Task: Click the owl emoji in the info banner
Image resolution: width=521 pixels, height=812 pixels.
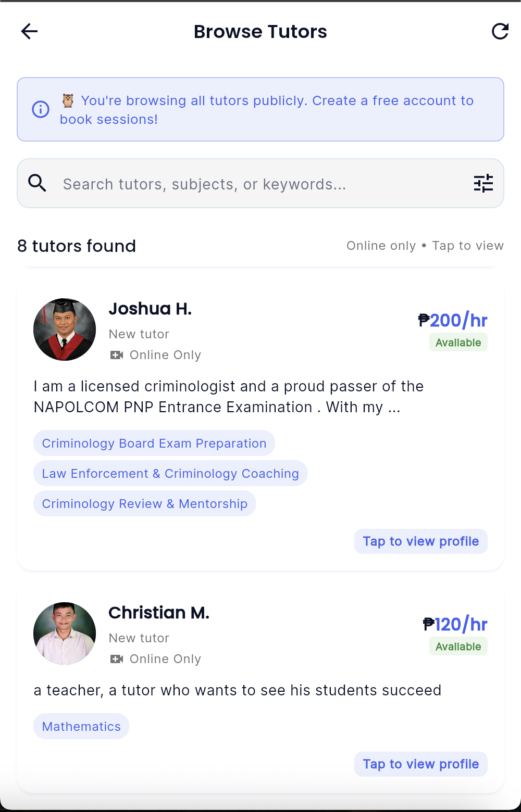Action: pos(68,99)
